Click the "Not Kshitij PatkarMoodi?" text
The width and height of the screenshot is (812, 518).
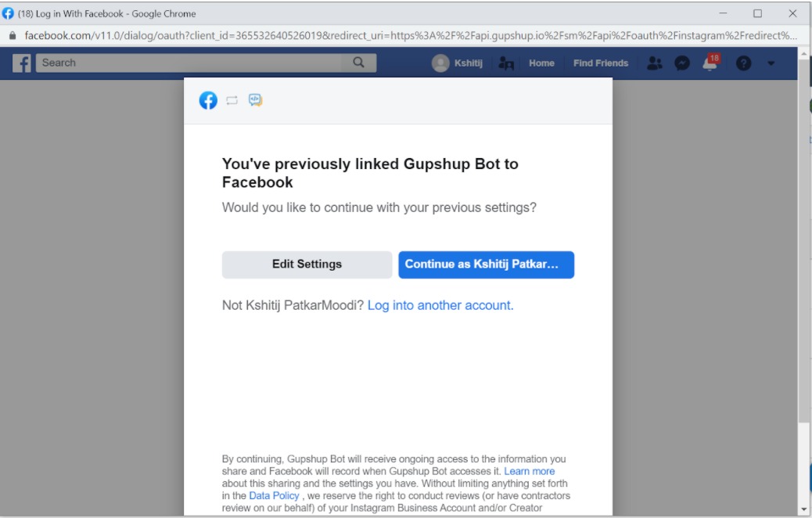point(293,305)
